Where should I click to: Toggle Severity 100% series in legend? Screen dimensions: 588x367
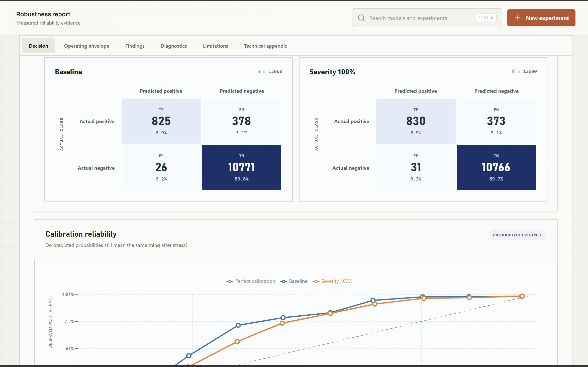point(332,281)
